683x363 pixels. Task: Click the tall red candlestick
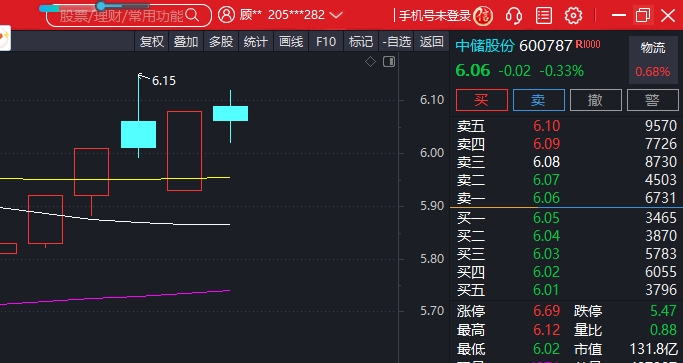184,151
